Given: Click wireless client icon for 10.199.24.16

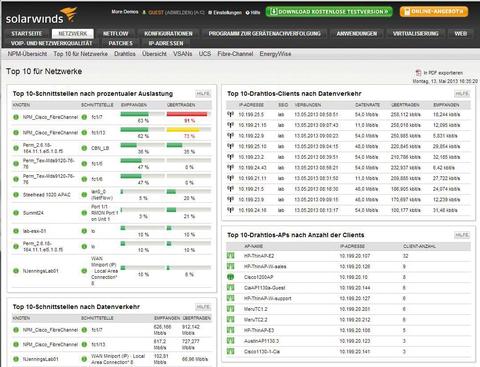Looking at the screenshot, I should coord(230,210).
